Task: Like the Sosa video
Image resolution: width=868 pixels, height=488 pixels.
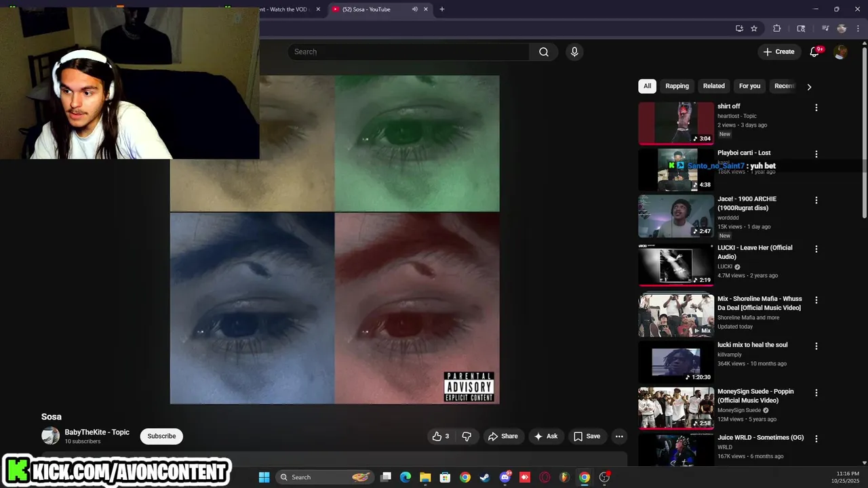Action: pos(441,436)
